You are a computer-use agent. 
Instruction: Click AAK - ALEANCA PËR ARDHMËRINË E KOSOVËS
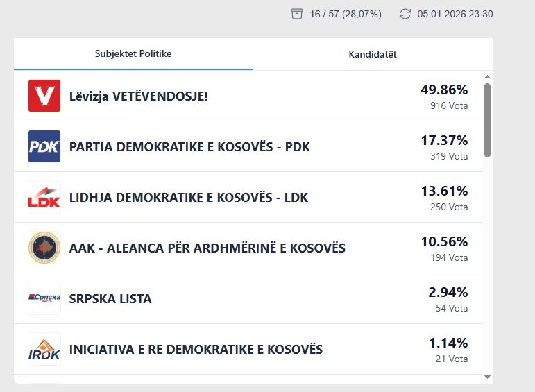tap(207, 248)
